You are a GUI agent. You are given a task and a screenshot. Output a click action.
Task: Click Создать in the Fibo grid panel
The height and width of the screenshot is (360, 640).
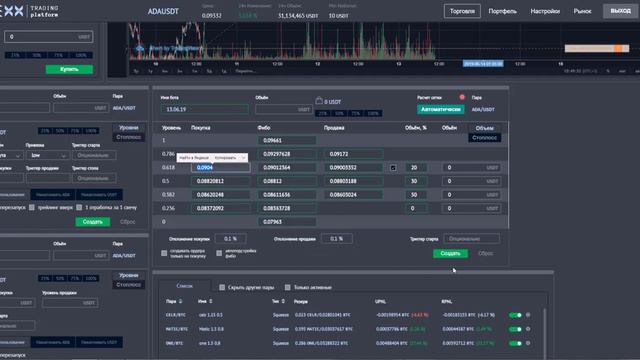point(450,253)
